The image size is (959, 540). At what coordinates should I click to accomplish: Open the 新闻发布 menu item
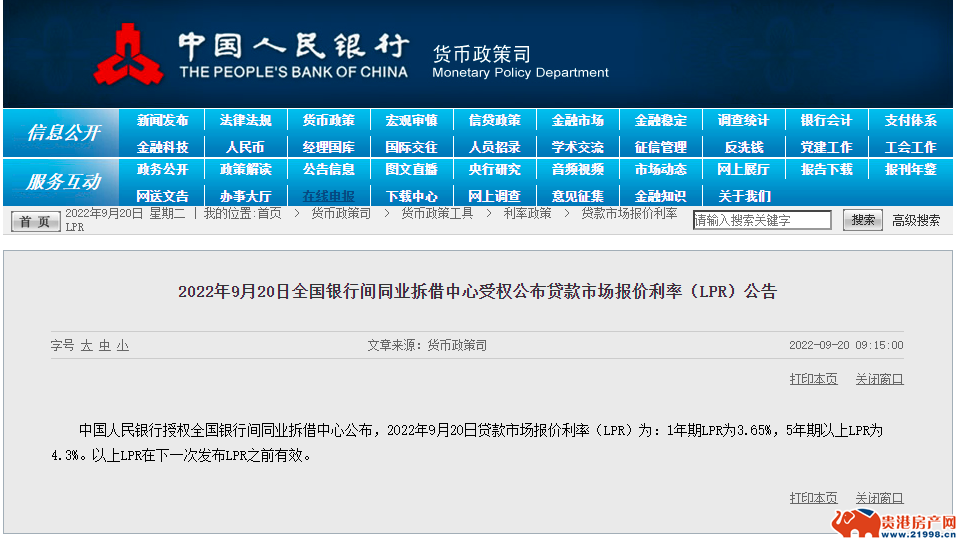point(162,121)
